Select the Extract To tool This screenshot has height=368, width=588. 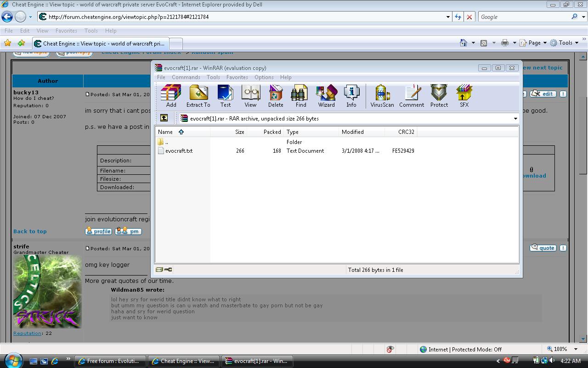pos(198,96)
